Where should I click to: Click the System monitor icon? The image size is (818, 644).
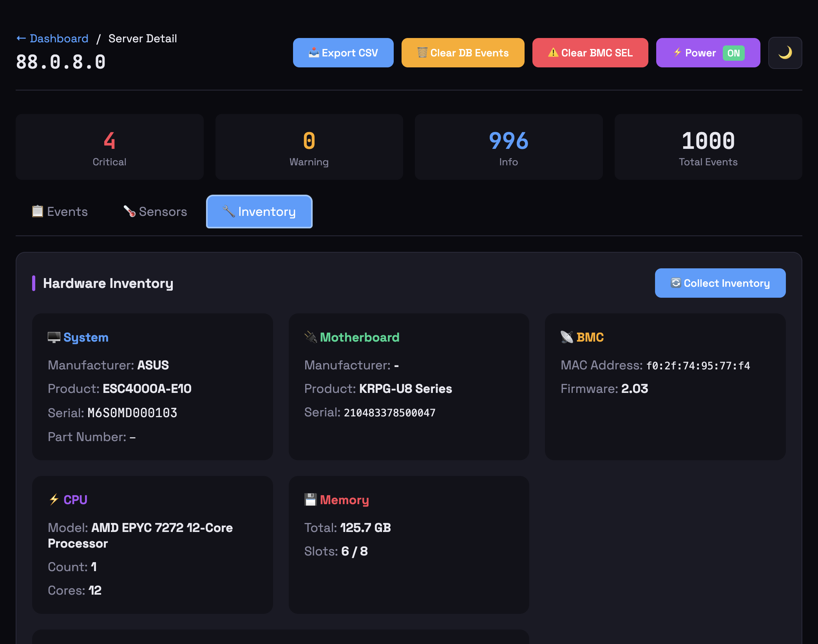[54, 337]
